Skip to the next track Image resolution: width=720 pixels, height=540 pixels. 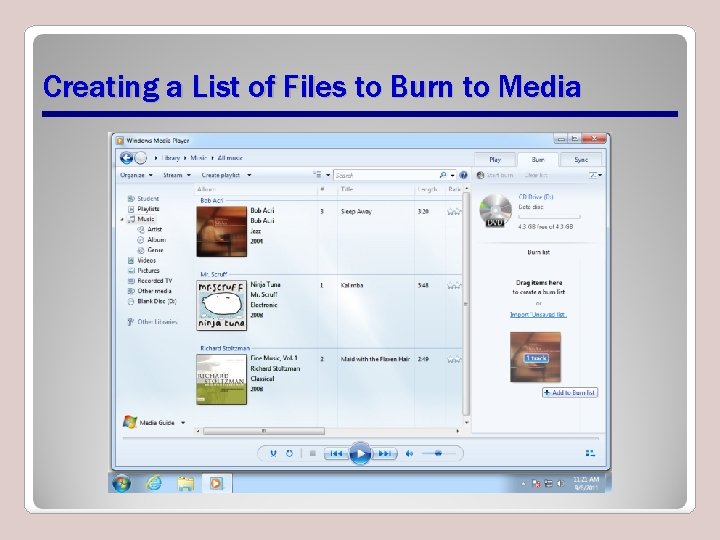click(384, 453)
